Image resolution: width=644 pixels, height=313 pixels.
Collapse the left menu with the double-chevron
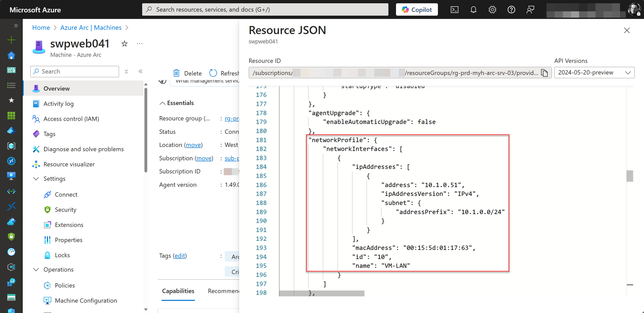pos(141,71)
